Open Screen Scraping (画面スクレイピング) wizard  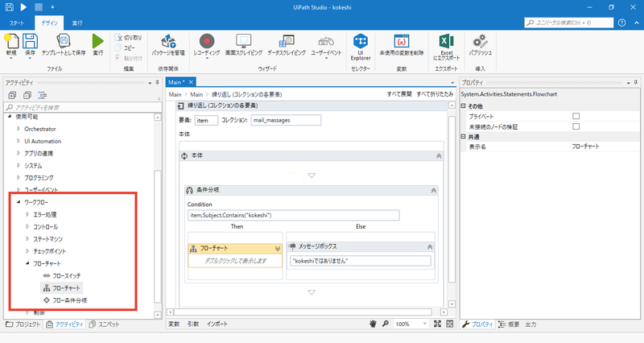tap(244, 41)
